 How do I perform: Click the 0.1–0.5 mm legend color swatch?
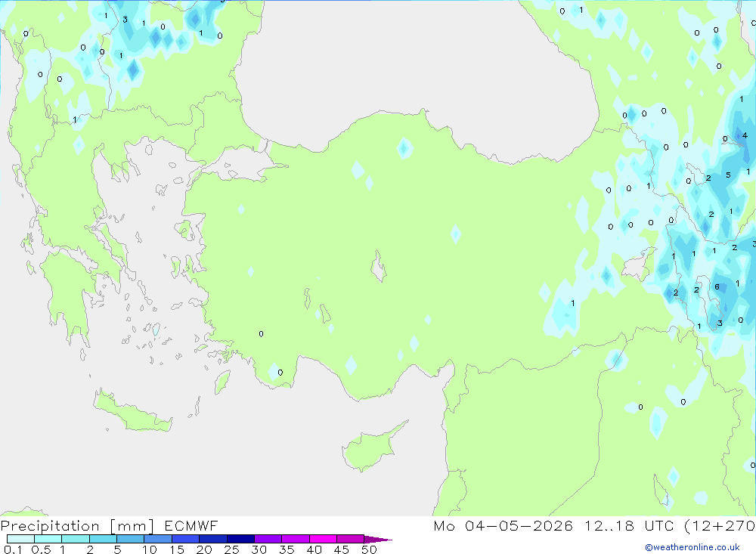click(x=20, y=539)
